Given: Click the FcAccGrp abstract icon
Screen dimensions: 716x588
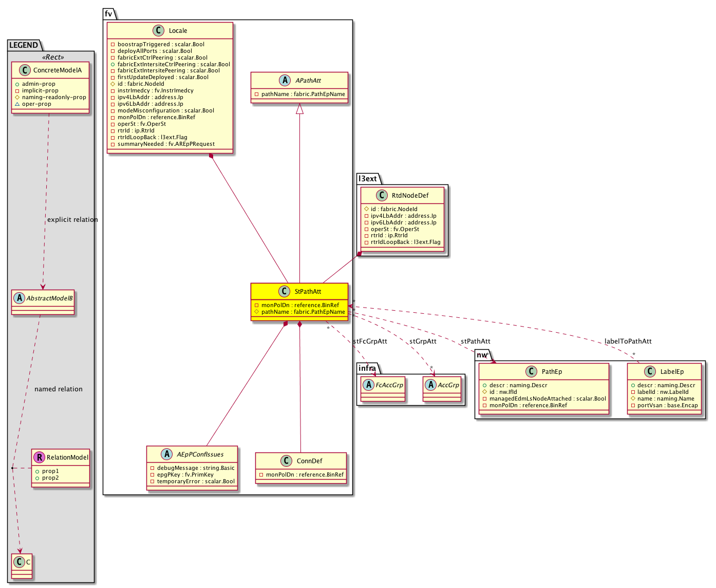Looking at the screenshot, I should pos(368,385).
